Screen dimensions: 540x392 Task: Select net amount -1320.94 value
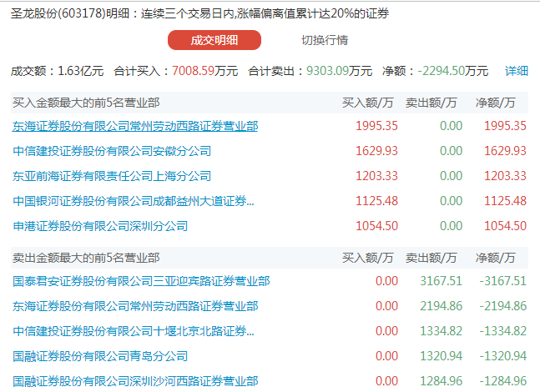pos(502,356)
